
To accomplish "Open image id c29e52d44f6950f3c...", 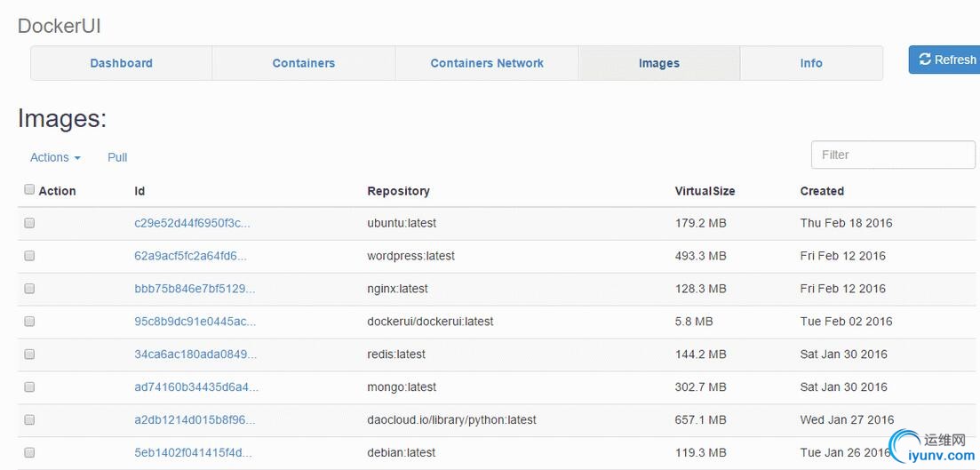I will (192, 223).
